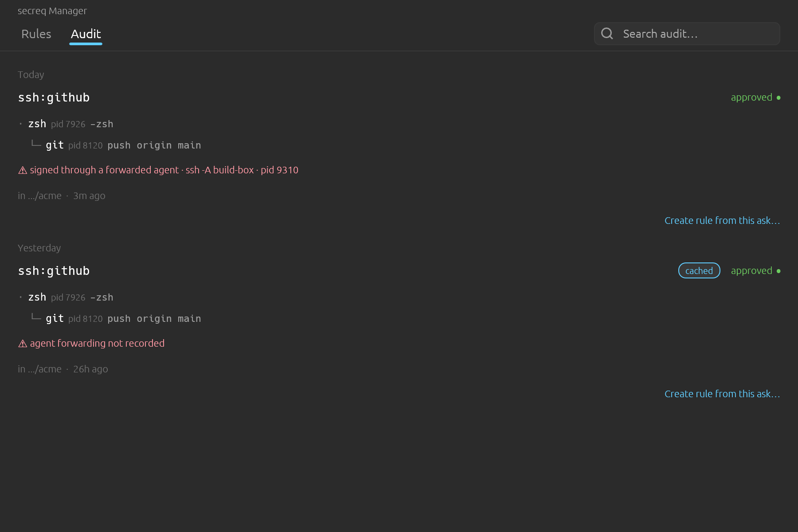Click the Search audit input field
This screenshot has width=798, height=532.
687,34
